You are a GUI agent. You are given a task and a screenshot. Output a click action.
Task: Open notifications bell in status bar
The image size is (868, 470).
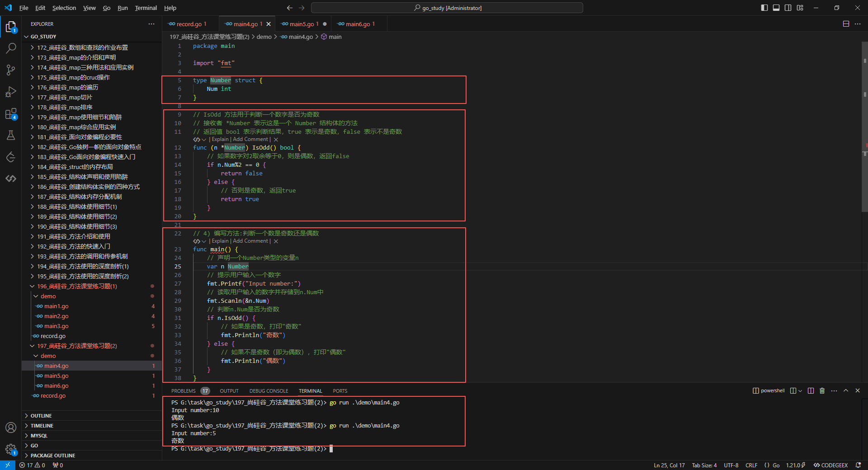(x=858, y=465)
